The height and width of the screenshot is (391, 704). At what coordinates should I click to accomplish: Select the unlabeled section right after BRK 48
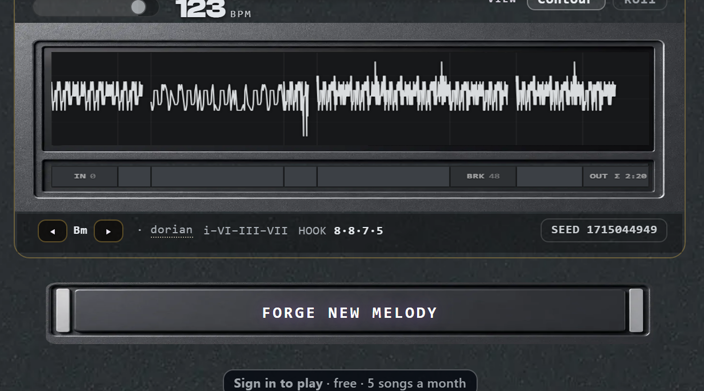[x=549, y=176]
